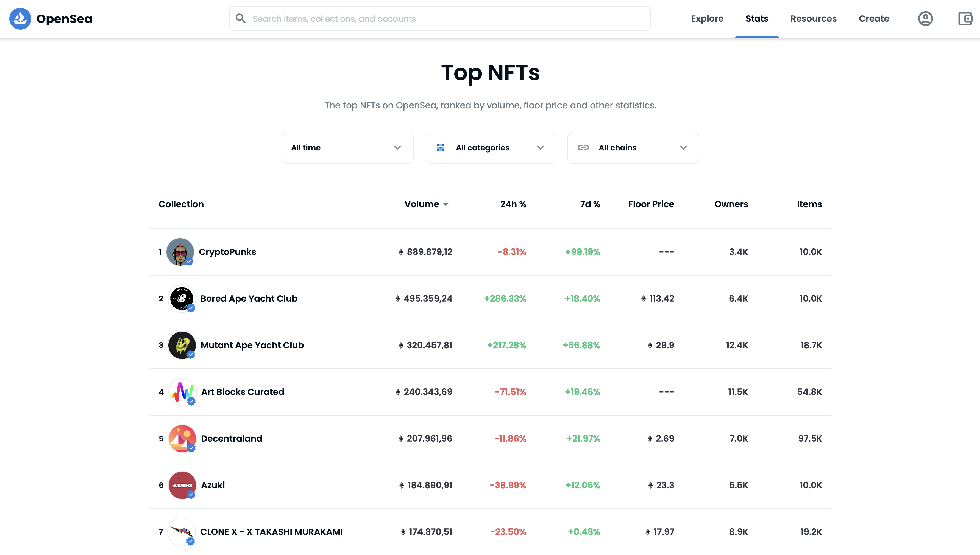Click the Collection column header
Image resolution: width=980 pixels, height=555 pixels.
(181, 204)
